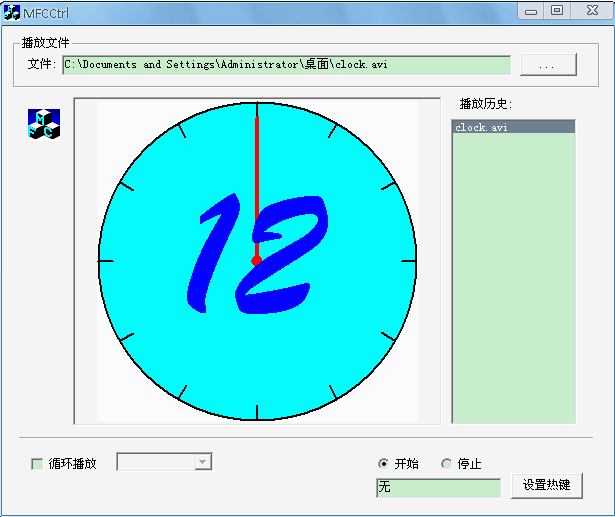Select the 开始 radio button
Viewport: 615px width, 517px height.
[384, 464]
